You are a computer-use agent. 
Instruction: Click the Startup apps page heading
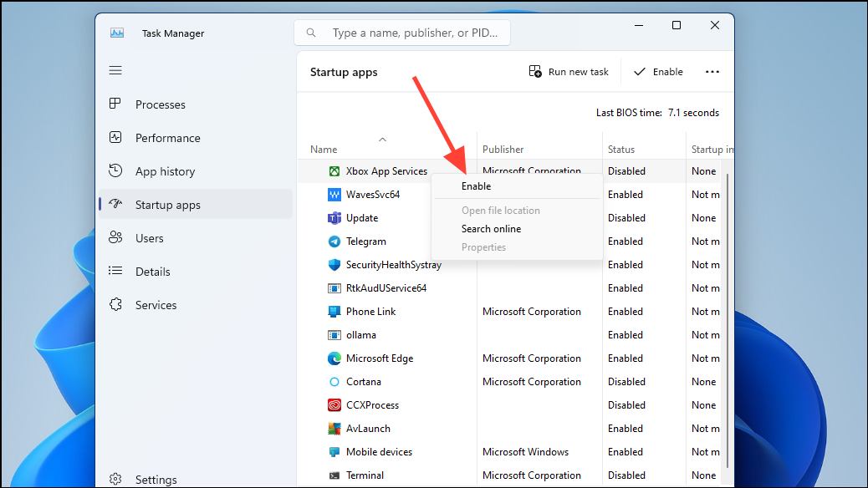(x=344, y=72)
